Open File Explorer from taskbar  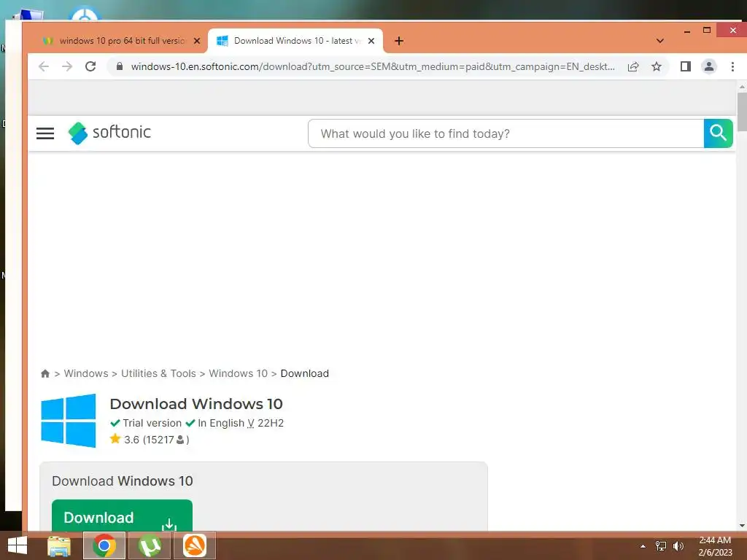(x=59, y=545)
